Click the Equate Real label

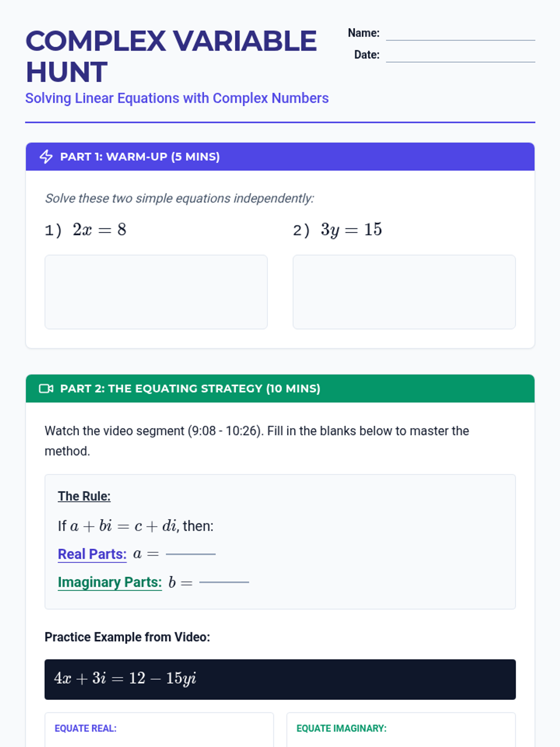tap(85, 728)
